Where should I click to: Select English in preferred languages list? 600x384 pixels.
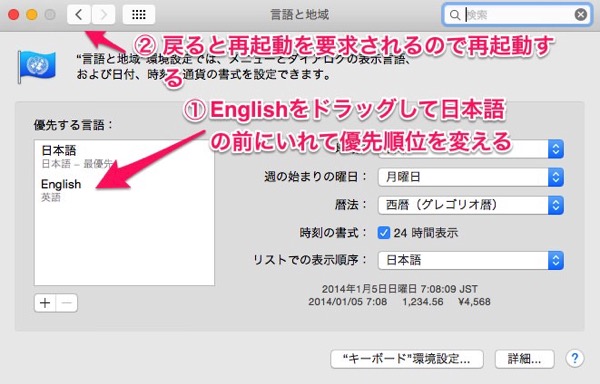(124, 190)
